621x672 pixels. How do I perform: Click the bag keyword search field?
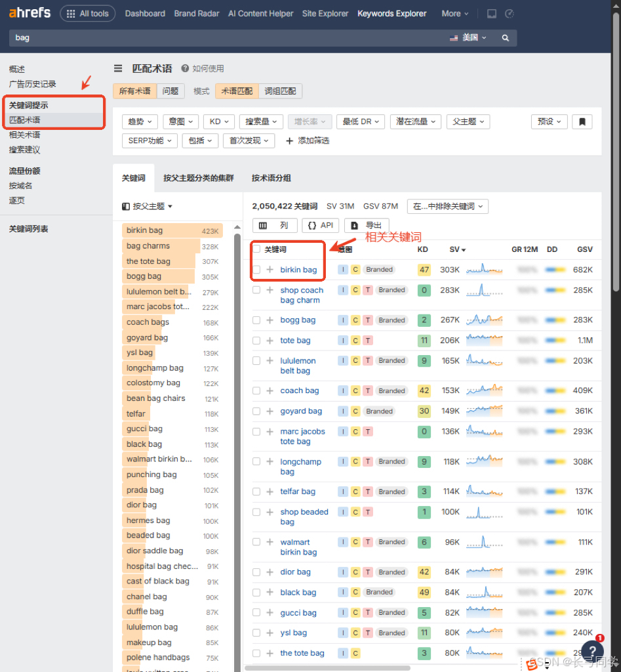227,37
